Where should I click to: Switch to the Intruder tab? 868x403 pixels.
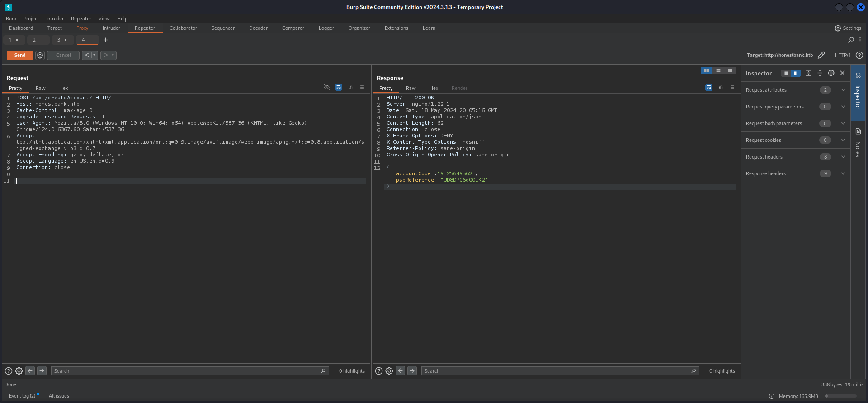(x=111, y=28)
